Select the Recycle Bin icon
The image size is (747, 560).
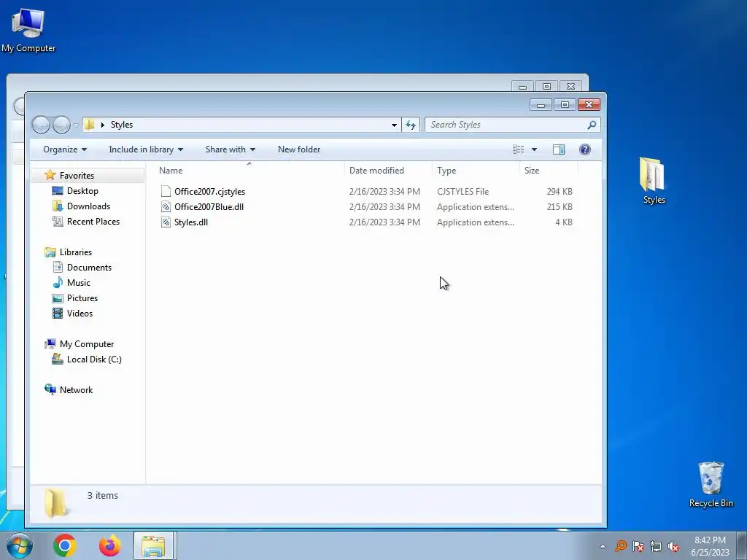(x=711, y=484)
